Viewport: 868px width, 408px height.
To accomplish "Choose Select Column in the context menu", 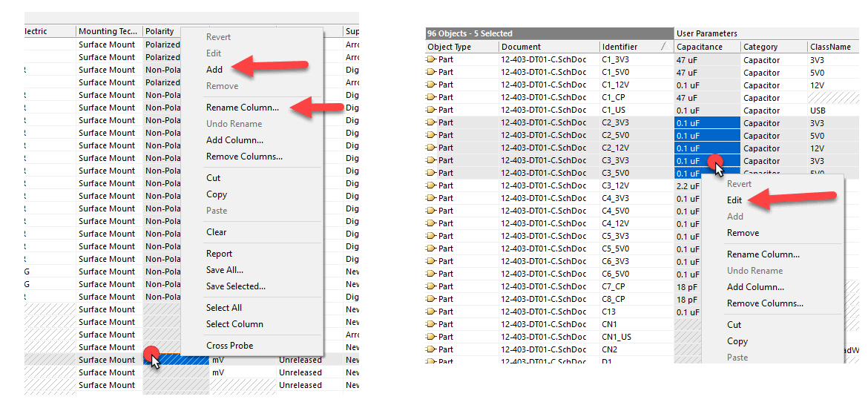I will pyautogui.click(x=234, y=324).
